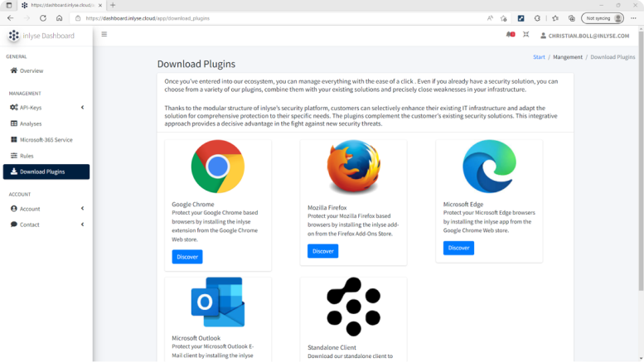Click the Not syncing profile button
This screenshot has width=644, height=363.
click(x=603, y=18)
